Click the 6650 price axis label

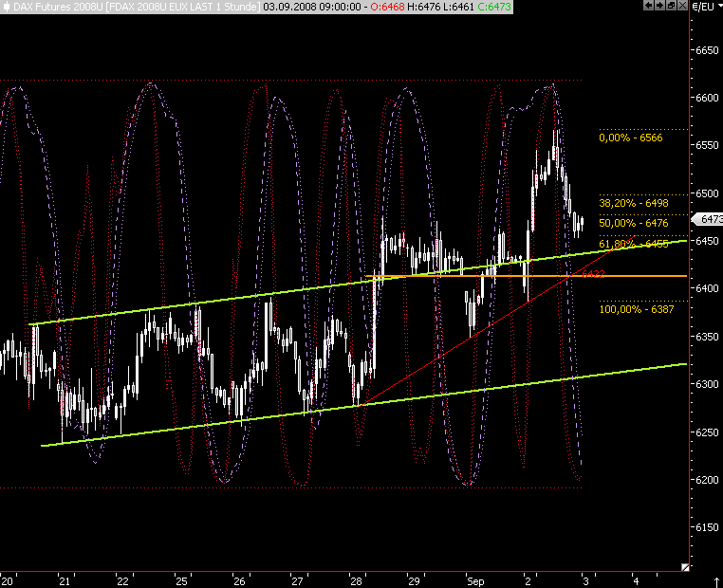pos(707,49)
